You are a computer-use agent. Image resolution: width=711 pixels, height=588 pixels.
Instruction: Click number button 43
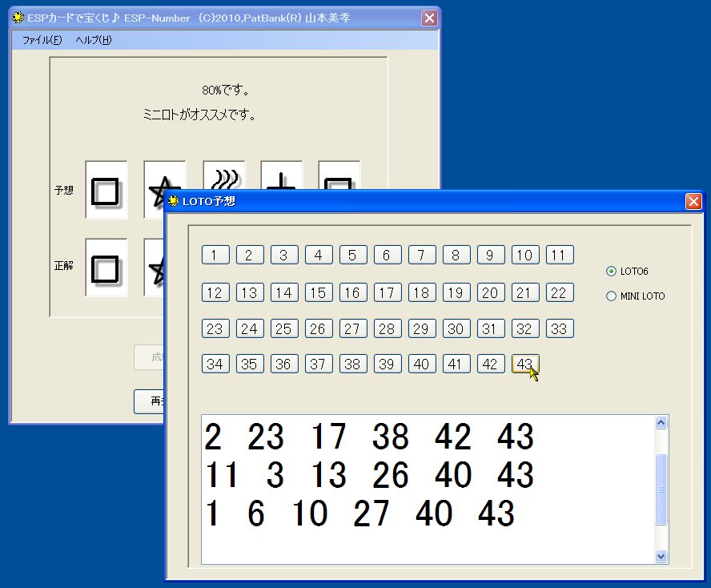(524, 364)
